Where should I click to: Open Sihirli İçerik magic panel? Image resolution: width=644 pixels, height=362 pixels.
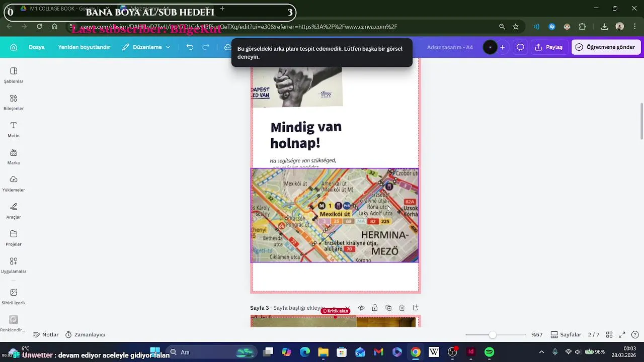coord(14,297)
